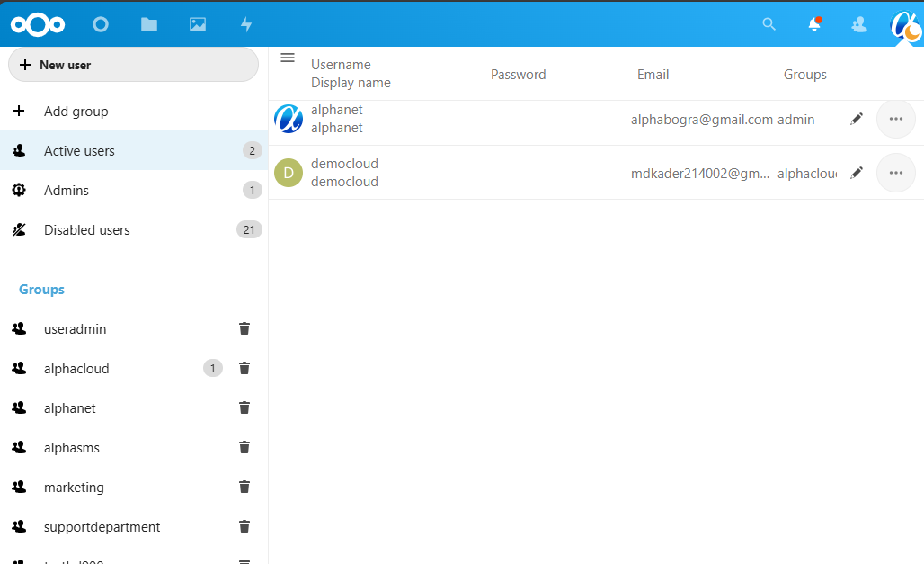
Task: Select the alphacloud group
Action: coord(76,369)
